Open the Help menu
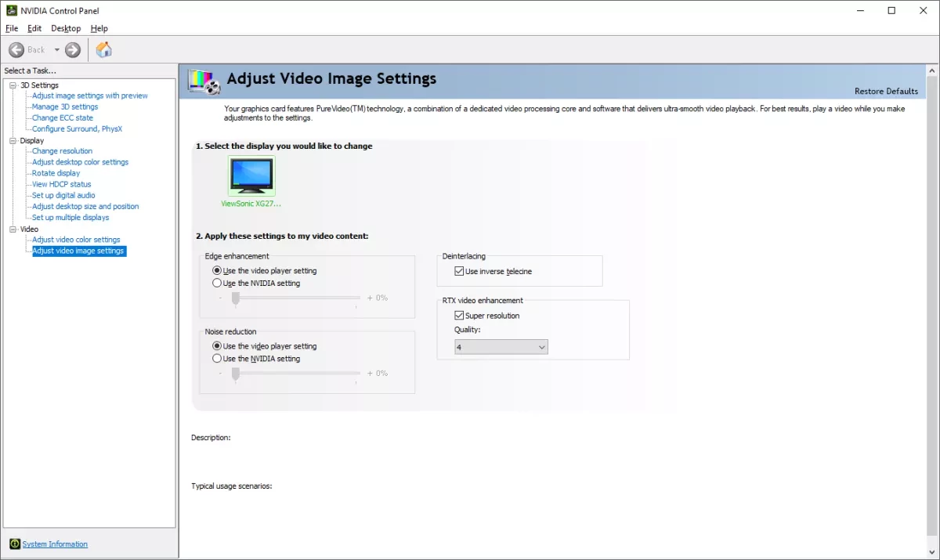Image resolution: width=940 pixels, height=560 pixels. coord(99,28)
